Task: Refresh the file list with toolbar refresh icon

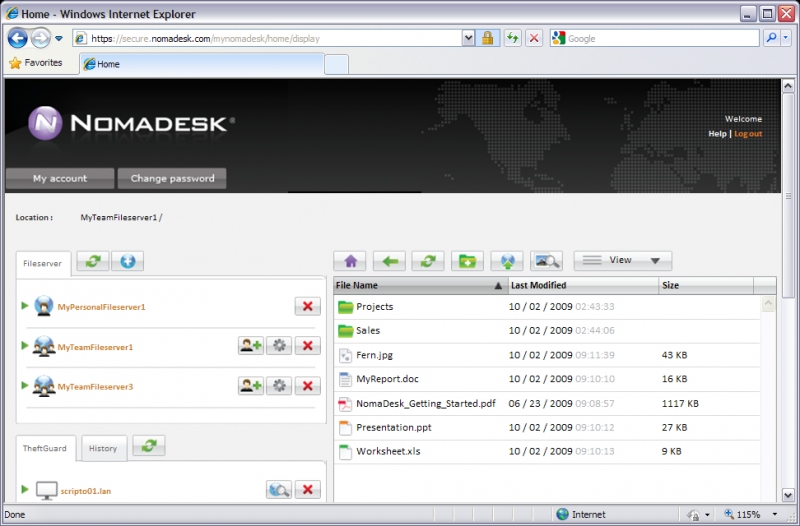Action: pyautogui.click(x=428, y=261)
